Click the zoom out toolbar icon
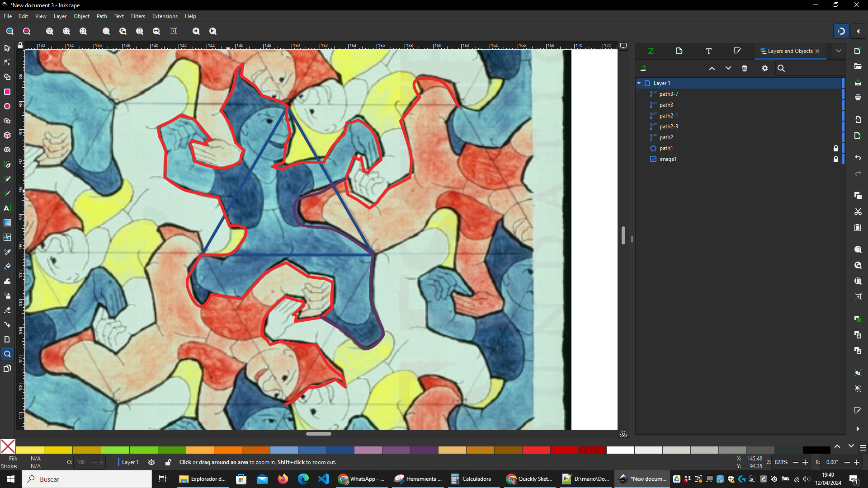868x488 pixels. (x=27, y=31)
